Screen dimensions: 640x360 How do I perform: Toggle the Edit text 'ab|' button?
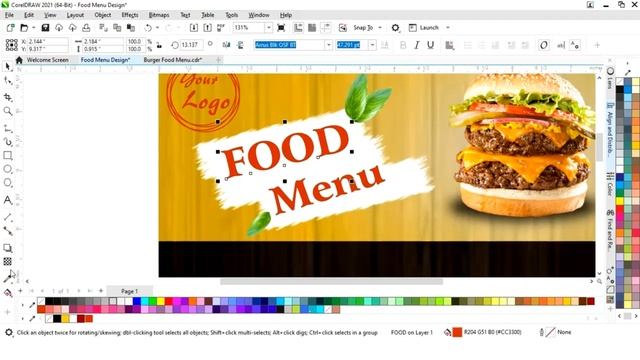(x=561, y=45)
